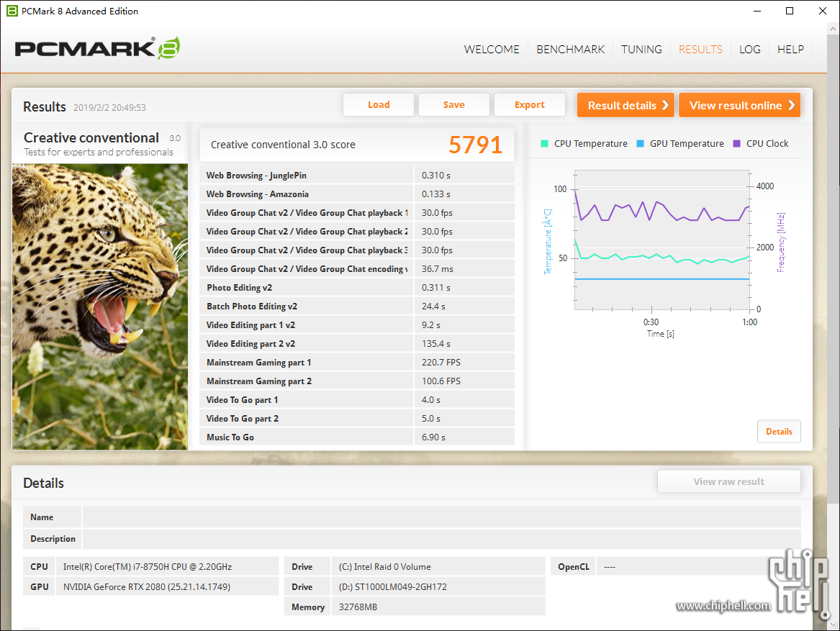Screen dimensions: 840x631
Task: Click View raw result button
Action: point(729,481)
